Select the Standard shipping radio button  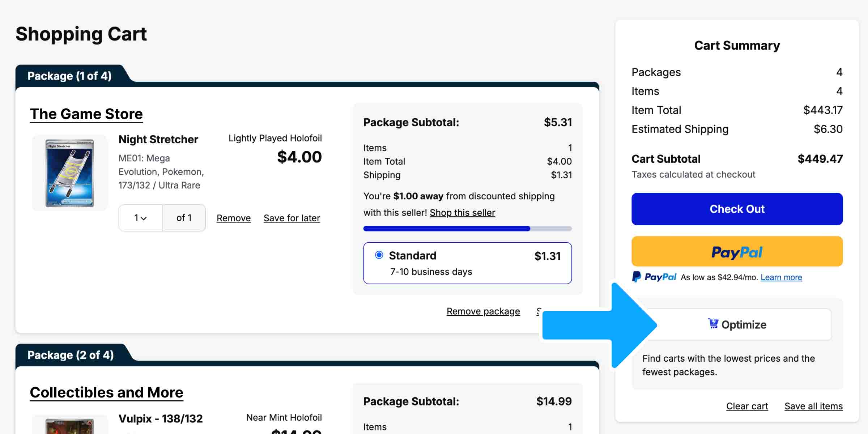pos(379,255)
